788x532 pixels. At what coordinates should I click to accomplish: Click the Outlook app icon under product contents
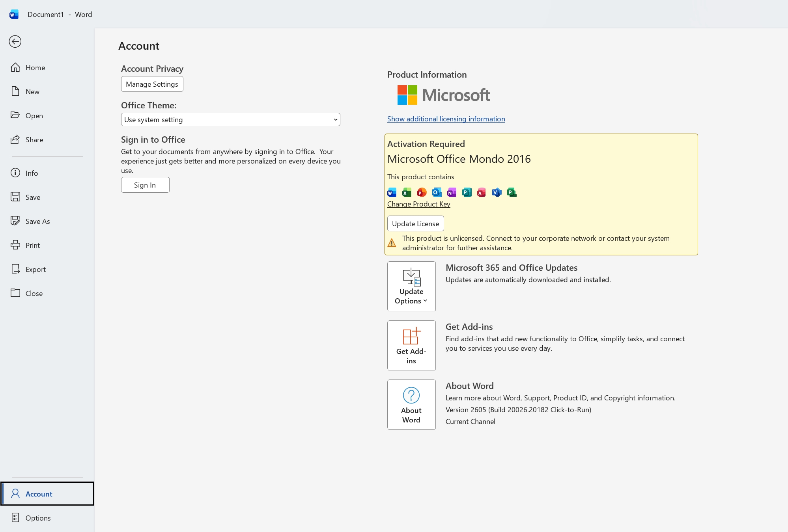pyautogui.click(x=437, y=192)
